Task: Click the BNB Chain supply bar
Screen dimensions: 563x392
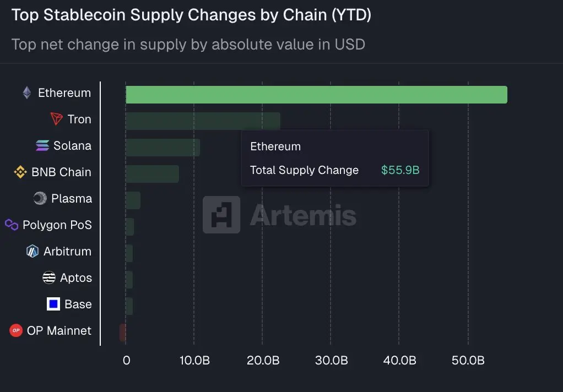Action: pyautogui.click(x=152, y=174)
